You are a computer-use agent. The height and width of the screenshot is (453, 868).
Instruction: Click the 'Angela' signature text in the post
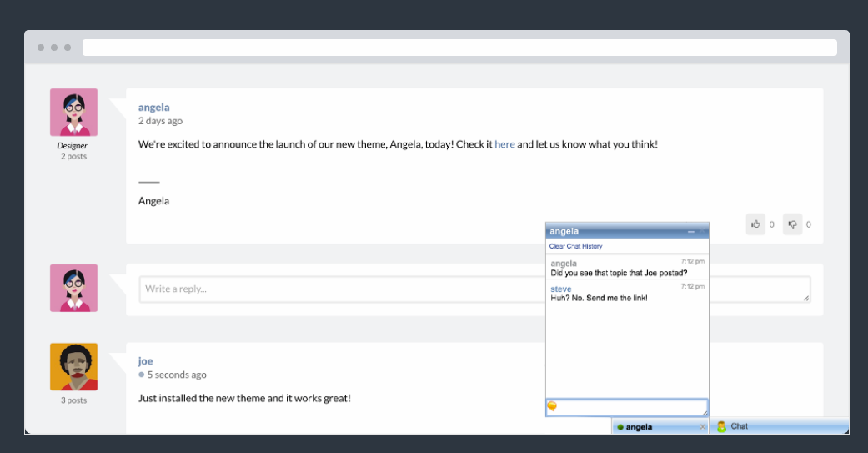pyautogui.click(x=153, y=201)
